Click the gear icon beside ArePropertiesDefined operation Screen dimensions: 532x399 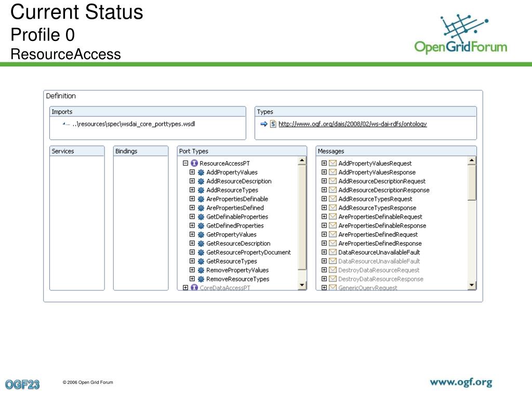[201, 208]
